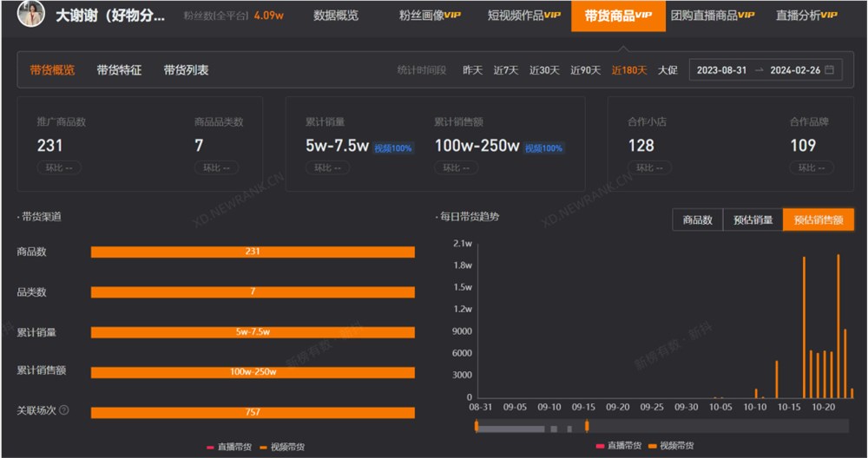Switch trend chart to 预估销售额
The height and width of the screenshot is (458, 868).
(819, 220)
